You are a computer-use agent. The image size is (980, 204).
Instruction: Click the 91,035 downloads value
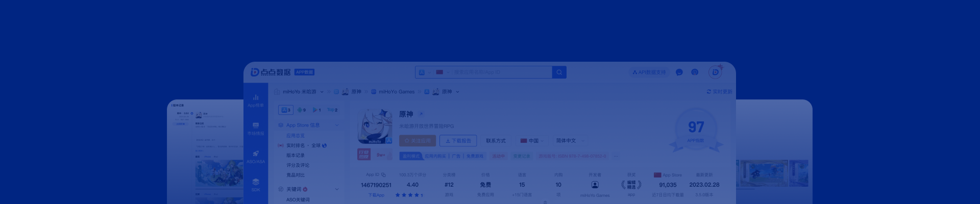pos(668,185)
